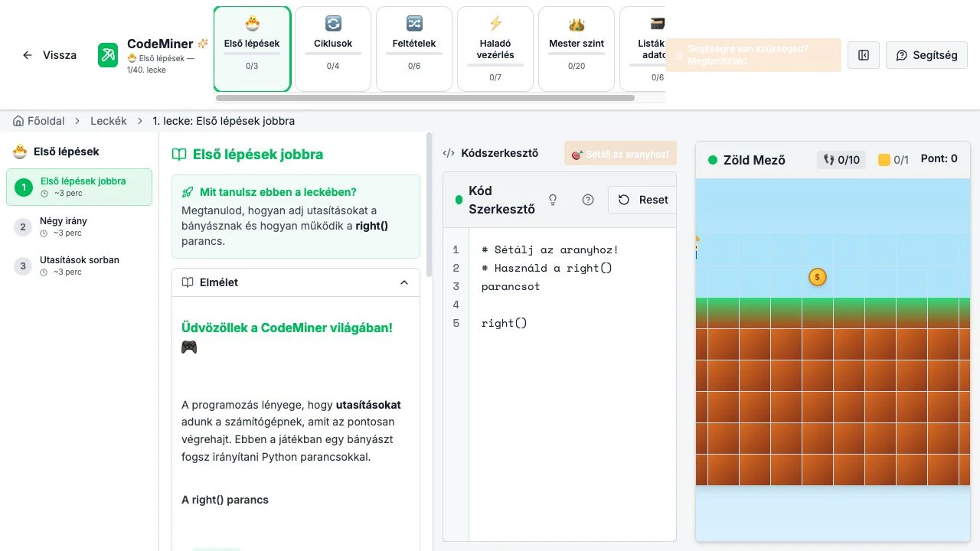Click the A right() parancs heading
The height and width of the screenshot is (551, 980).
pyautogui.click(x=225, y=500)
